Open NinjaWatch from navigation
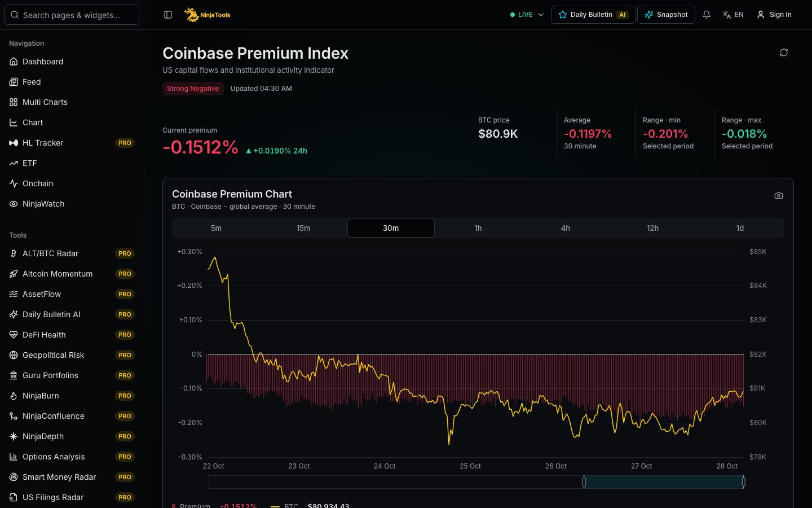The width and height of the screenshot is (812, 508). click(x=72, y=204)
